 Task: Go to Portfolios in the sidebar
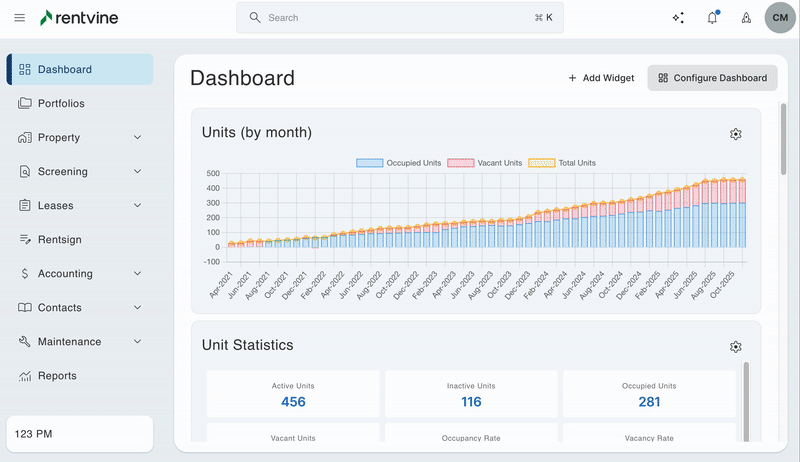(61, 104)
